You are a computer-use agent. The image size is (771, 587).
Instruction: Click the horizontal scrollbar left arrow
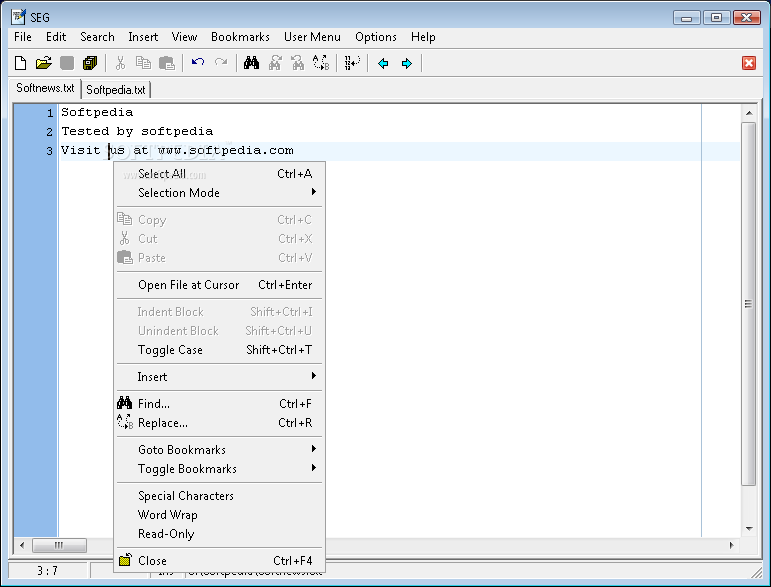tap(22, 545)
